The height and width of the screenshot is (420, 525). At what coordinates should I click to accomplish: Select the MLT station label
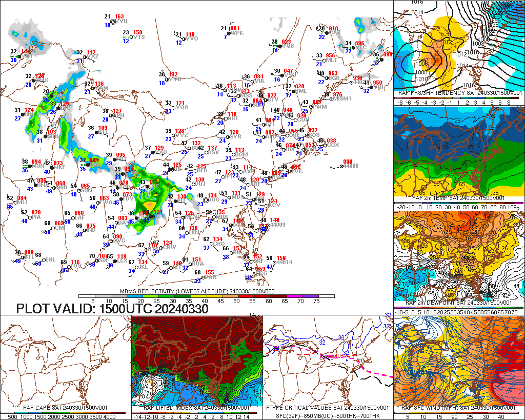tap(332, 60)
